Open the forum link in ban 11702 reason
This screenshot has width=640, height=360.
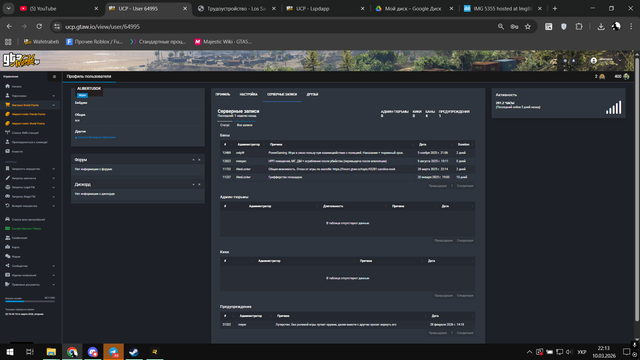[x=364, y=169]
